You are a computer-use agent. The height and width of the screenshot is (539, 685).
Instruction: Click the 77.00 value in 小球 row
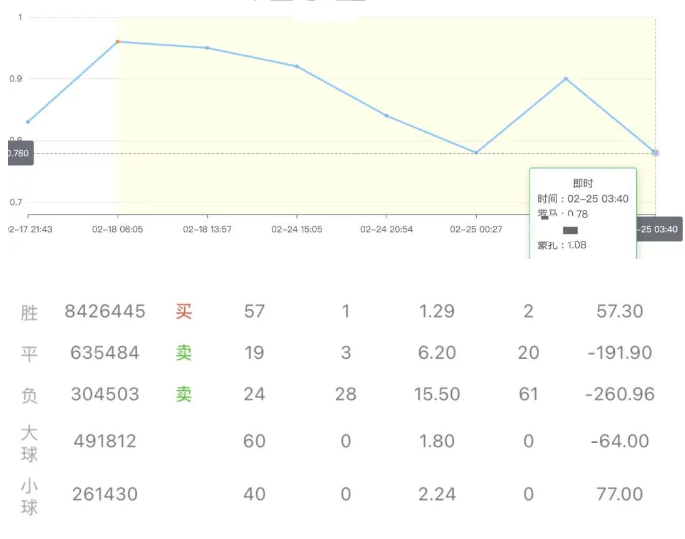(619, 494)
